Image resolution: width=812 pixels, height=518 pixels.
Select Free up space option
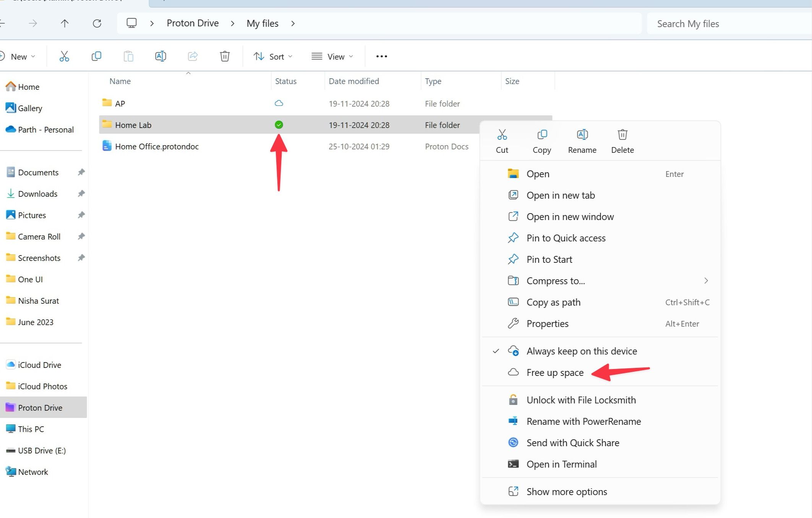tap(555, 372)
